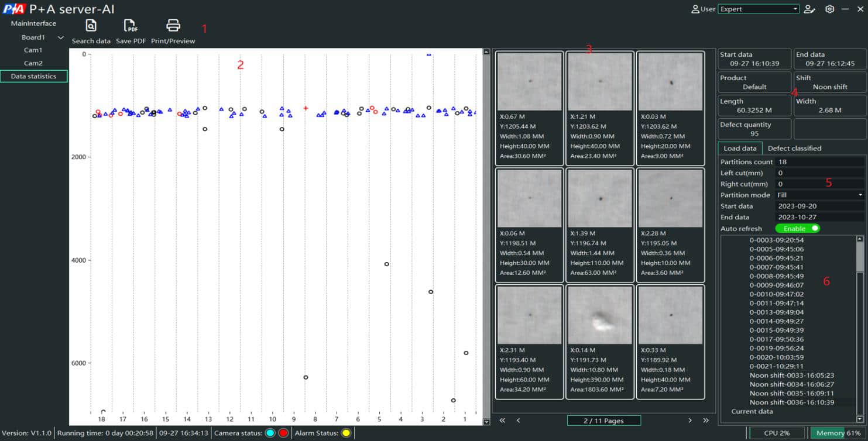Open the settings gear icon
The image size is (868, 441).
click(829, 9)
